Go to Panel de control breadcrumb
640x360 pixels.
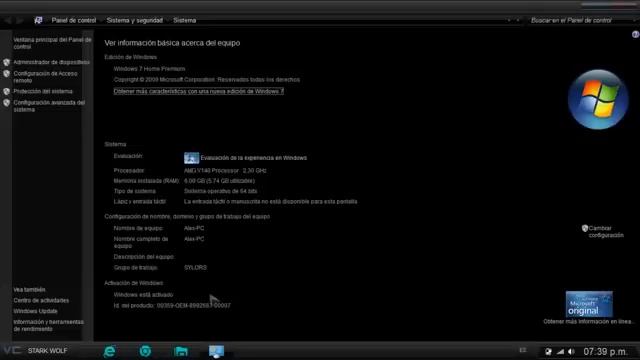pyautogui.click(x=73, y=20)
